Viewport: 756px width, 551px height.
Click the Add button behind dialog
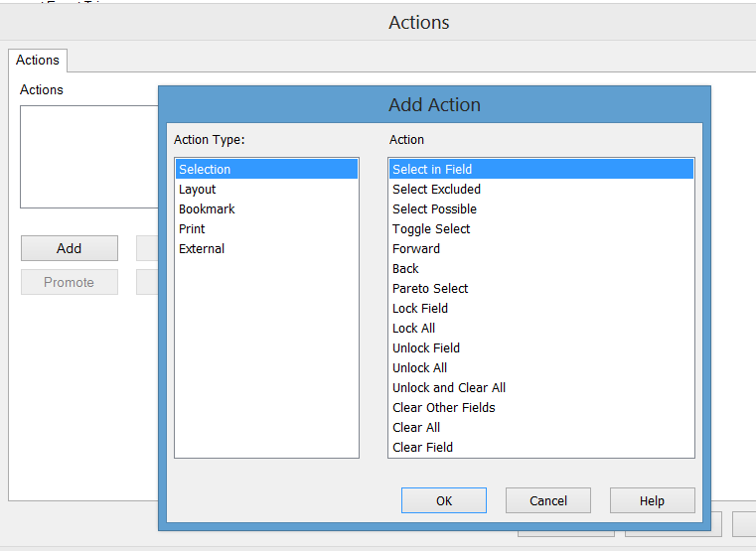(x=70, y=248)
